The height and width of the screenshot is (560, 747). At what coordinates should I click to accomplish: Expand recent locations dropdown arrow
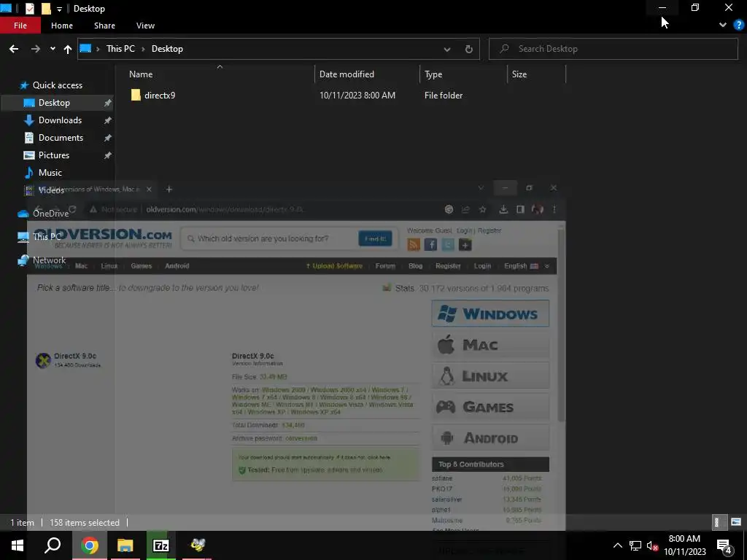click(53, 49)
